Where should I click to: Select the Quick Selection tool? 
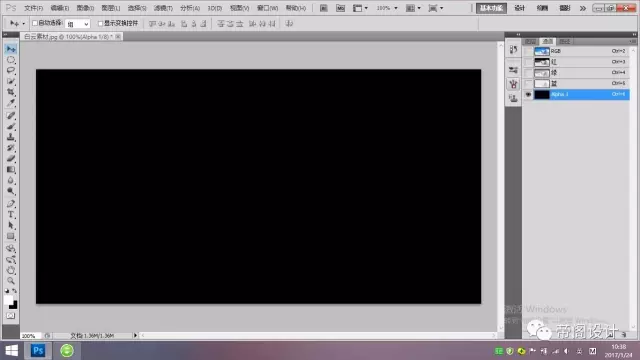click(11, 81)
